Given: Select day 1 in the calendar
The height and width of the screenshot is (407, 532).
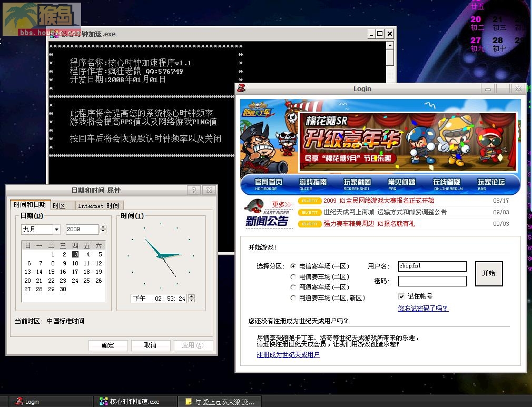Looking at the screenshot, I should pyautogui.click(x=53, y=254).
